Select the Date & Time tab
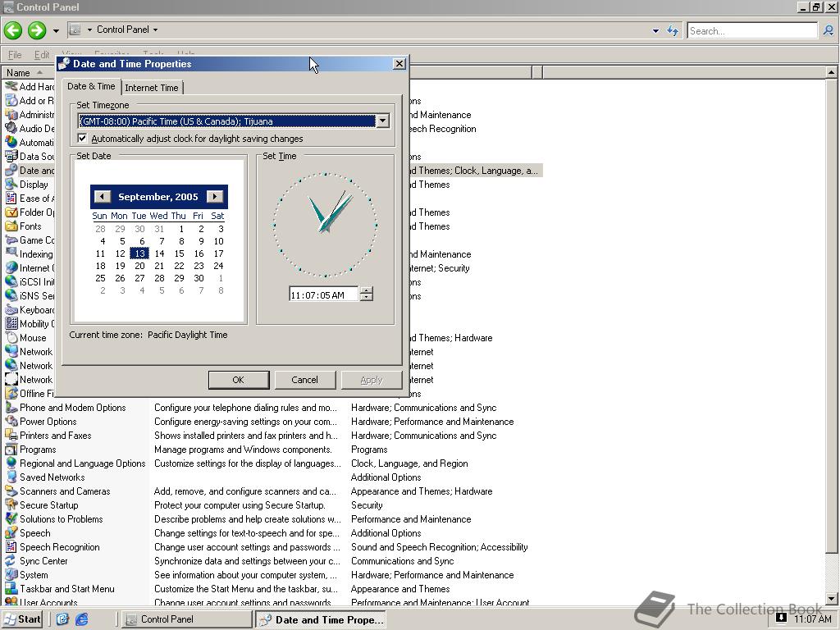Viewport: 840px width, 630px height. [x=91, y=86]
